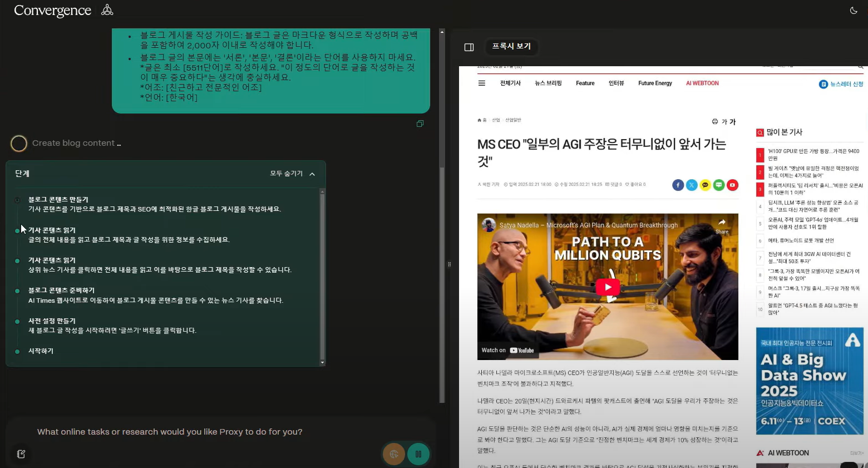868x468 pixels.
Task: Open the 오픈AI GPT-4o 업데이트 article
Action: [813, 223]
